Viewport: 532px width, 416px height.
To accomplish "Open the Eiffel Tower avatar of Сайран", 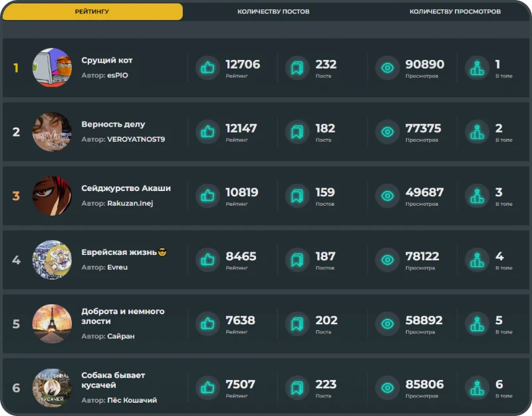I will point(52,323).
